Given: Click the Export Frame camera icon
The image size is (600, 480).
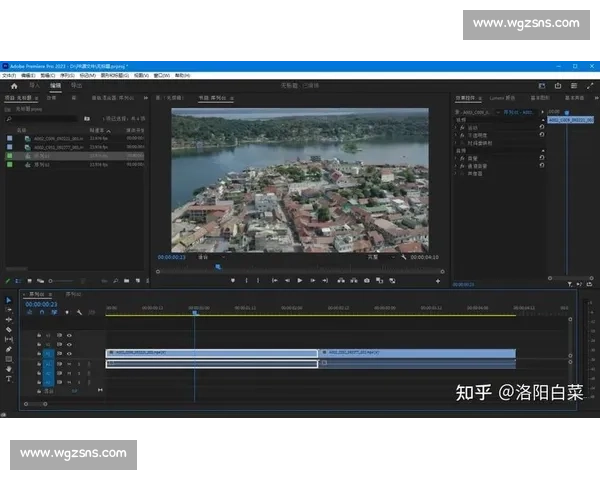Looking at the screenshot, I should [367, 281].
